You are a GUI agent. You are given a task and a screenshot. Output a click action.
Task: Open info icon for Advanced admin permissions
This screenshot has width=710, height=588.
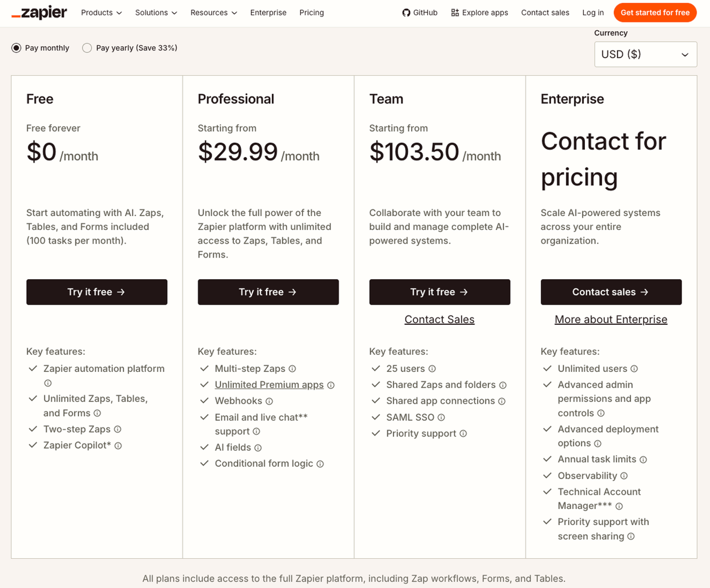[601, 413]
